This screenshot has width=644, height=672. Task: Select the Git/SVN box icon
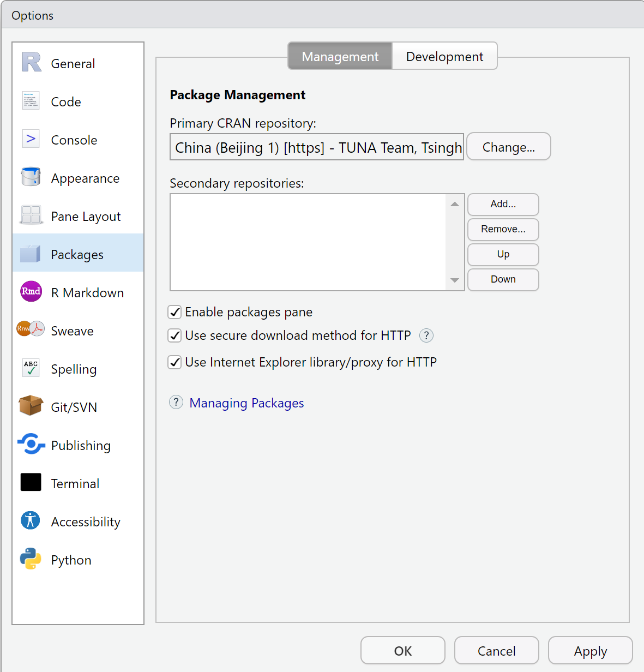31,406
